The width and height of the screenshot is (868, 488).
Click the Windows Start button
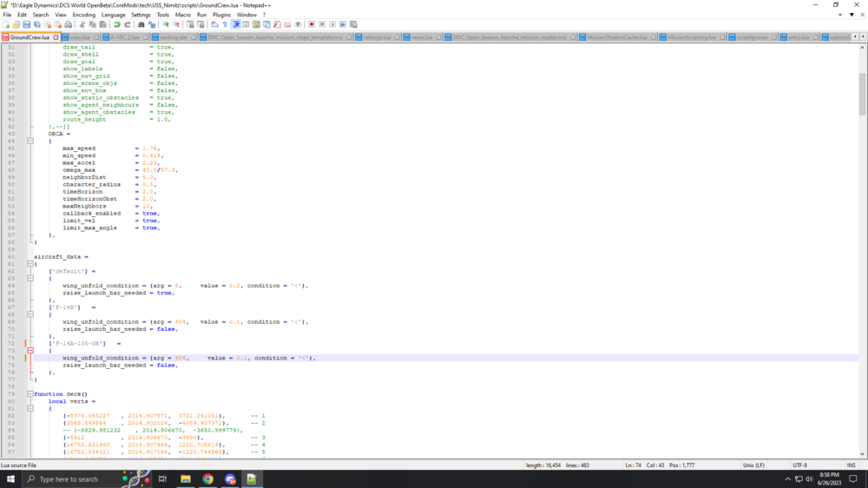(10, 479)
